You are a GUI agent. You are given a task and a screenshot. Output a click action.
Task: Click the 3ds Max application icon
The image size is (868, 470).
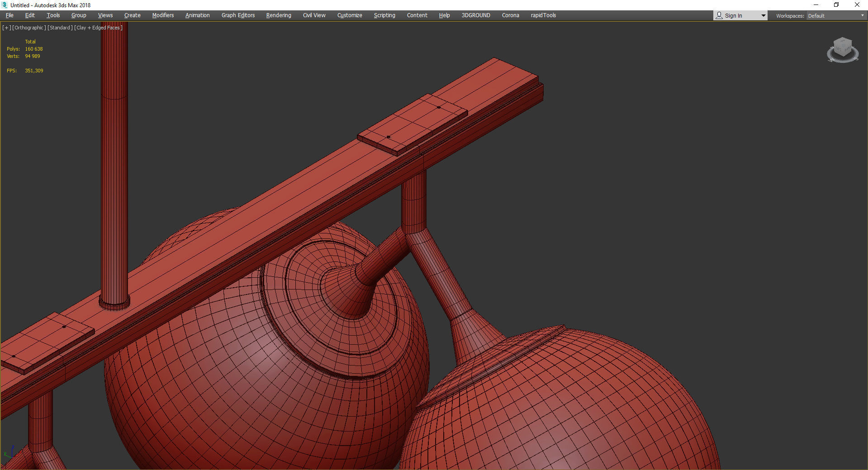tap(5, 5)
